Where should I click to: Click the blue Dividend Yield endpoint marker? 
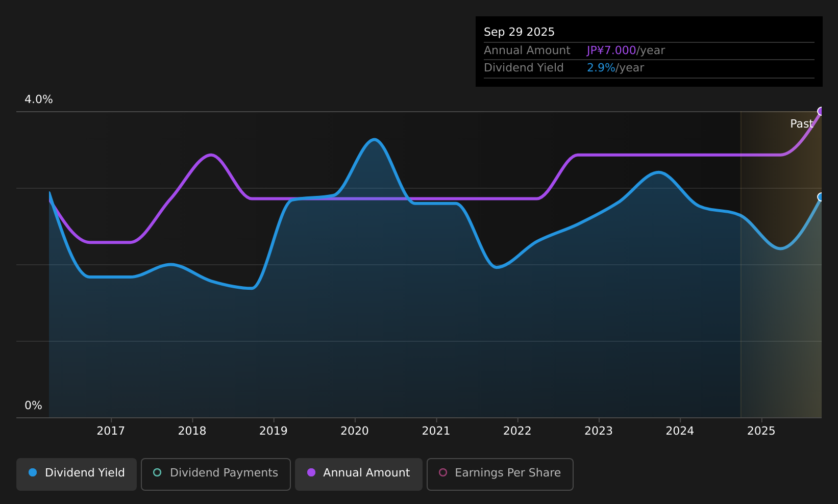coord(821,197)
